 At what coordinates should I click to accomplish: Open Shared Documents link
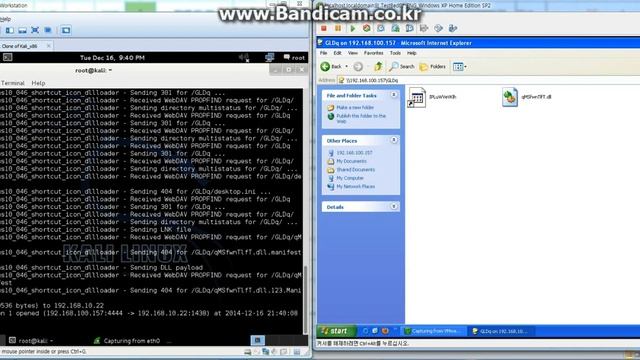pos(356,169)
